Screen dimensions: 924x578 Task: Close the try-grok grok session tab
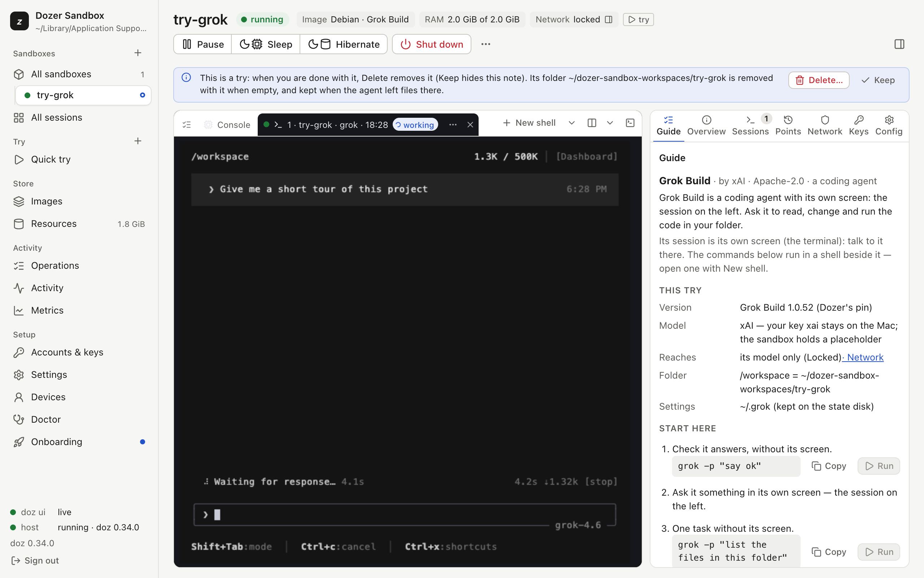tap(470, 125)
